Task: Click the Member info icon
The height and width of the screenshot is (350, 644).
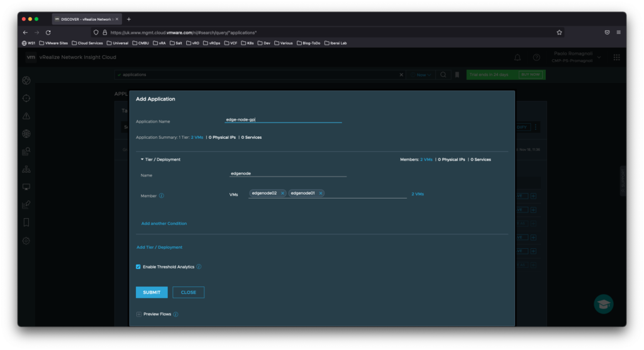Action: click(x=162, y=195)
